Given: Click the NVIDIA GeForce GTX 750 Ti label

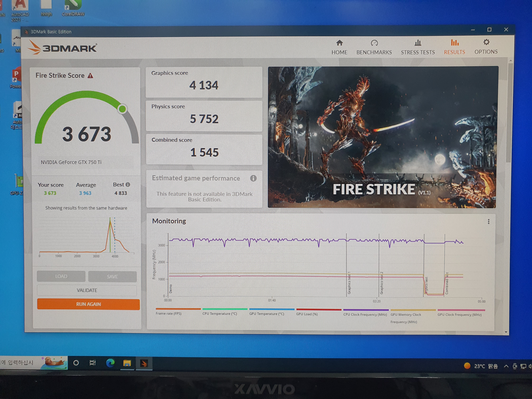Looking at the screenshot, I should (x=71, y=162).
